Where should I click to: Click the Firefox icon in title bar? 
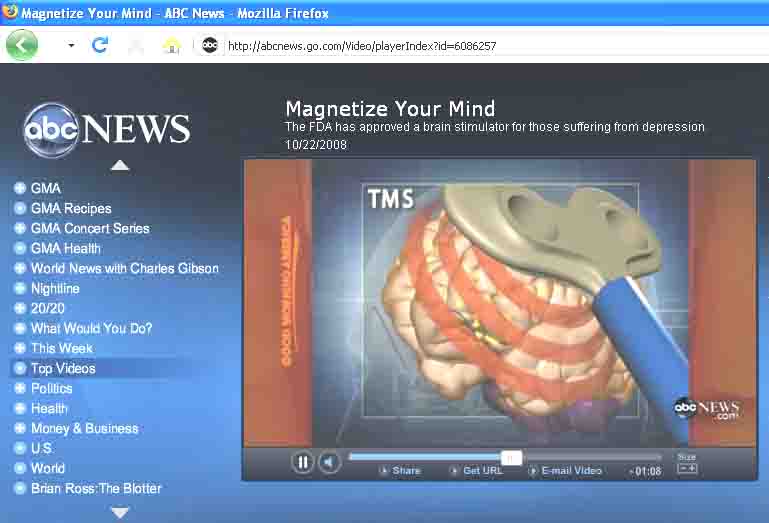(10, 11)
